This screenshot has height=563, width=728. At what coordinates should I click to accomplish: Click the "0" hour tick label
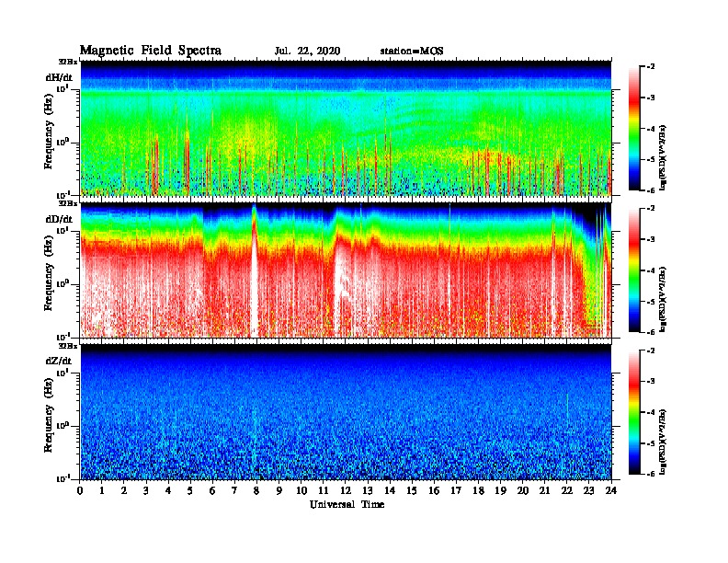(80, 491)
